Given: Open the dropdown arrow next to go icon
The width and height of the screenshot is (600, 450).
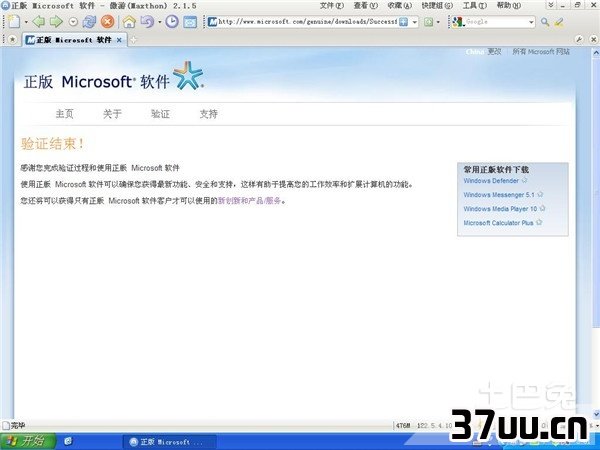Looking at the screenshot, I should point(438,22).
